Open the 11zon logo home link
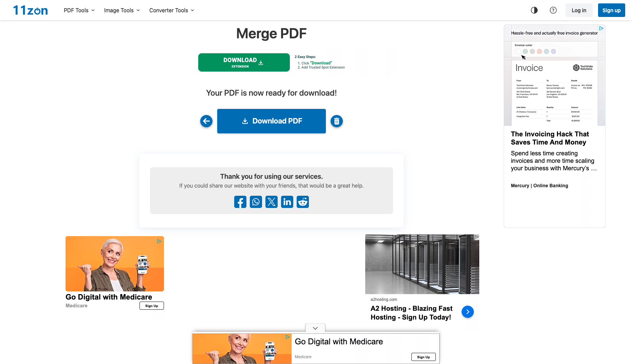Viewport: 632px width, 364px height. pyautogui.click(x=31, y=10)
